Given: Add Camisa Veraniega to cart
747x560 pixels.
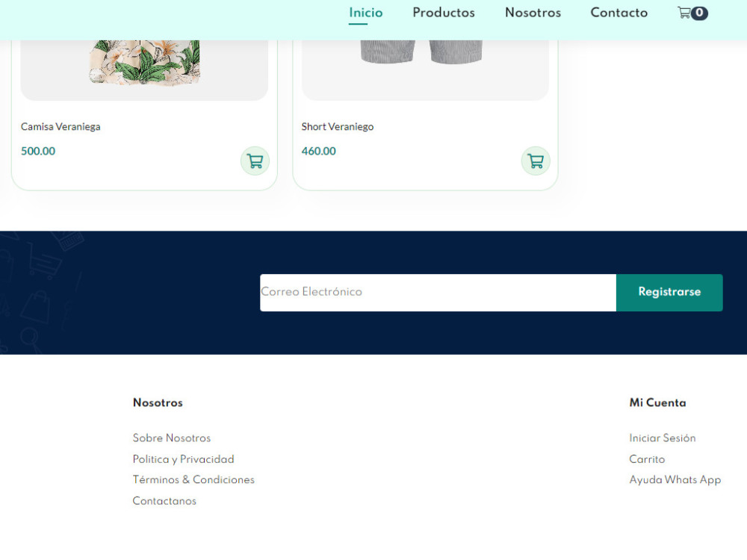Looking at the screenshot, I should click(x=255, y=161).
